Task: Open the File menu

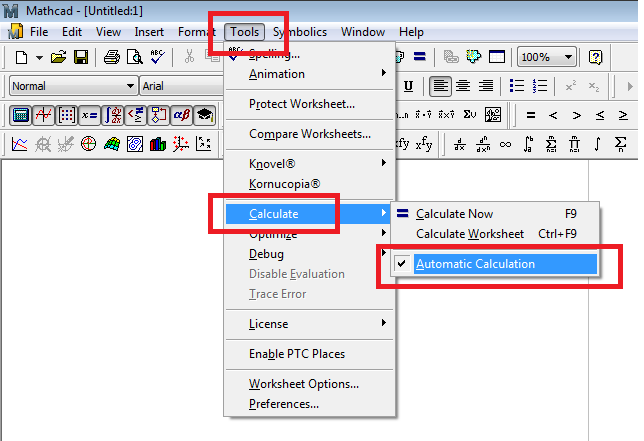Action: tap(39, 32)
